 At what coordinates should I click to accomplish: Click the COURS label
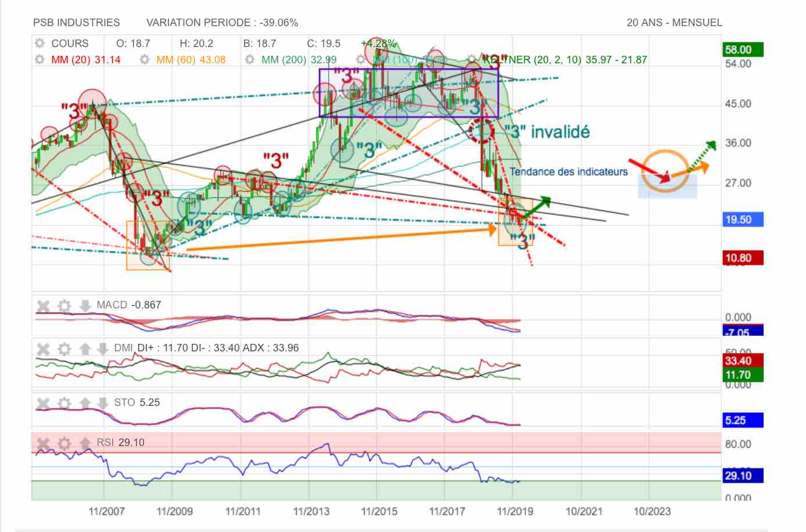(70, 44)
